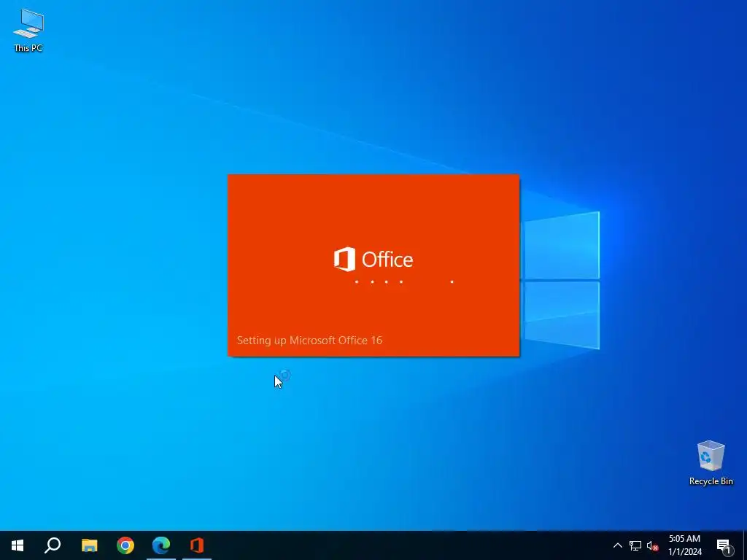Image resolution: width=747 pixels, height=560 pixels.
Task: Show hidden system tray icons
Action: (x=617, y=545)
